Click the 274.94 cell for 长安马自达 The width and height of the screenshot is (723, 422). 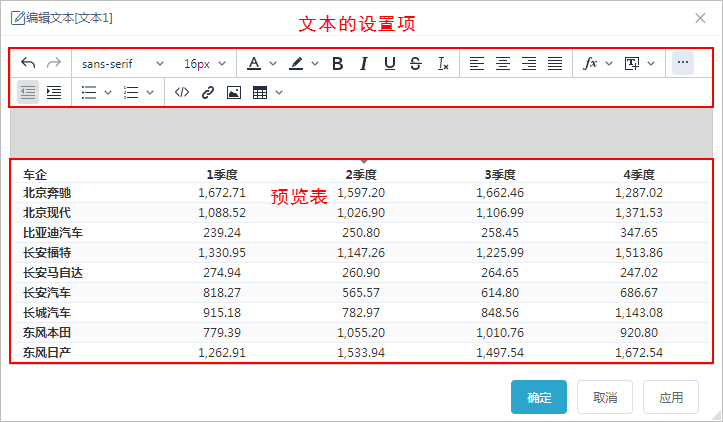[222, 273]
